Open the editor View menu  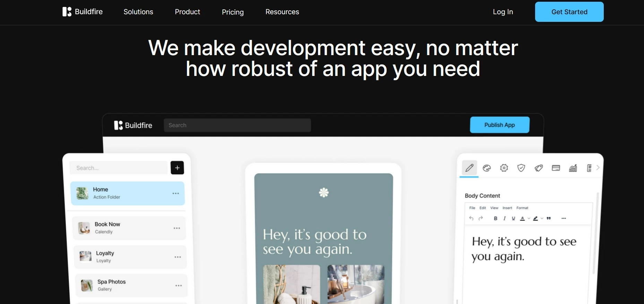pyautogui.click(x=494, y=208)
